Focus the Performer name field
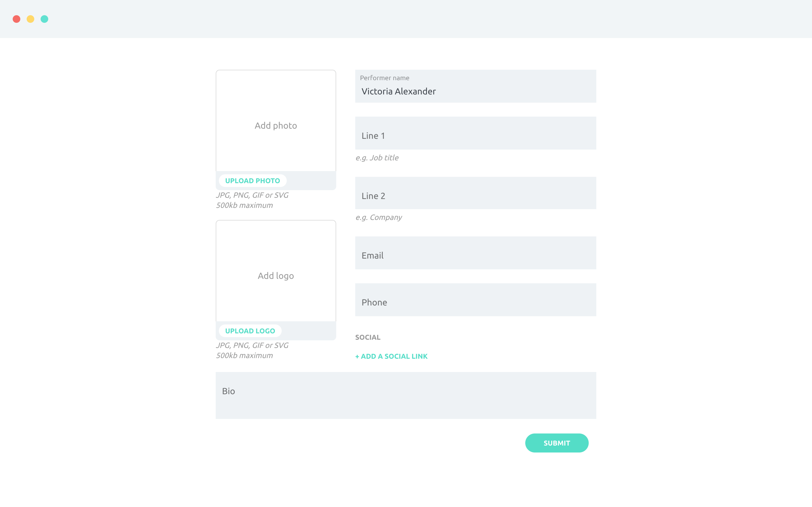 point(475,86)
